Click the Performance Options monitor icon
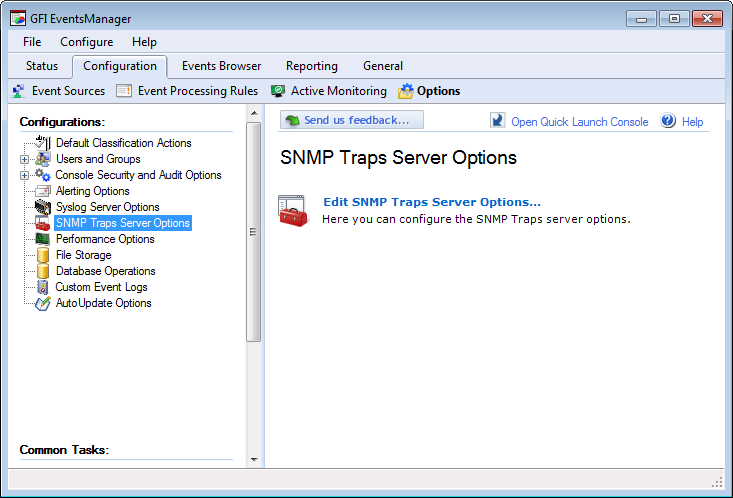This screenshot has width=733, height=498. click(x=43, y=239)
